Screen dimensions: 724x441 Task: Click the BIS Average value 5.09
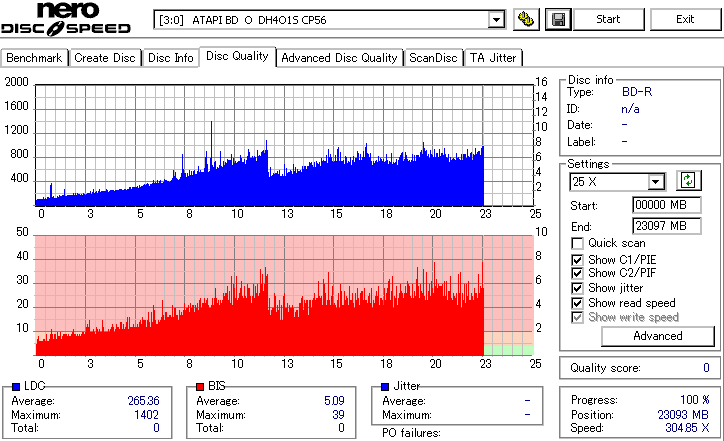click(334, 401)
